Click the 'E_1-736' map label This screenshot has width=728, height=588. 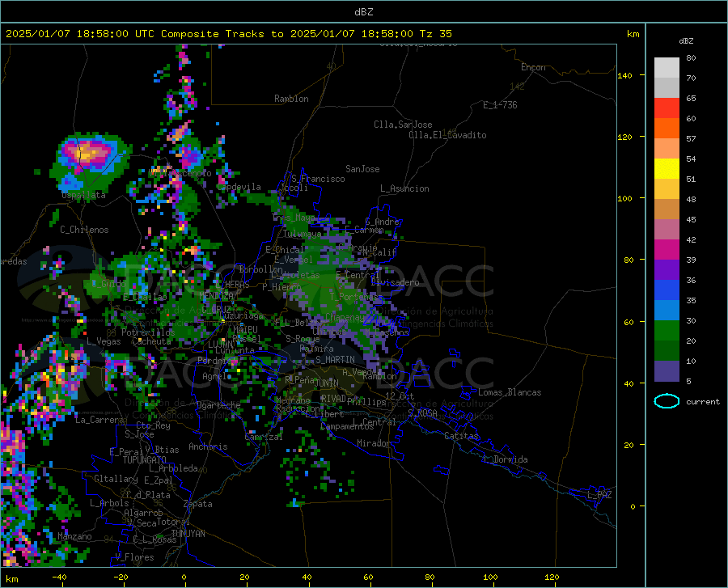(500, 105)
